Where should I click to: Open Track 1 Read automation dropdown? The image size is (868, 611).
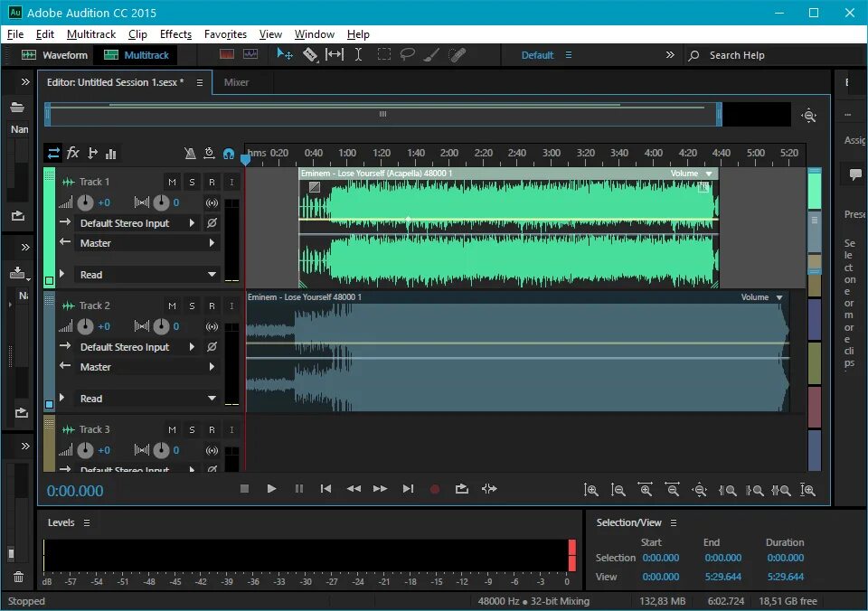point(212,275)
